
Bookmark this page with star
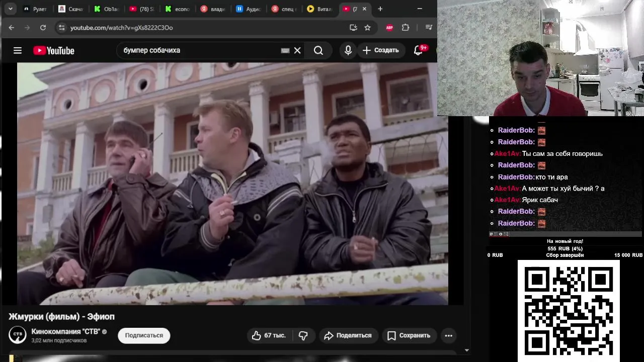point(367,28)
